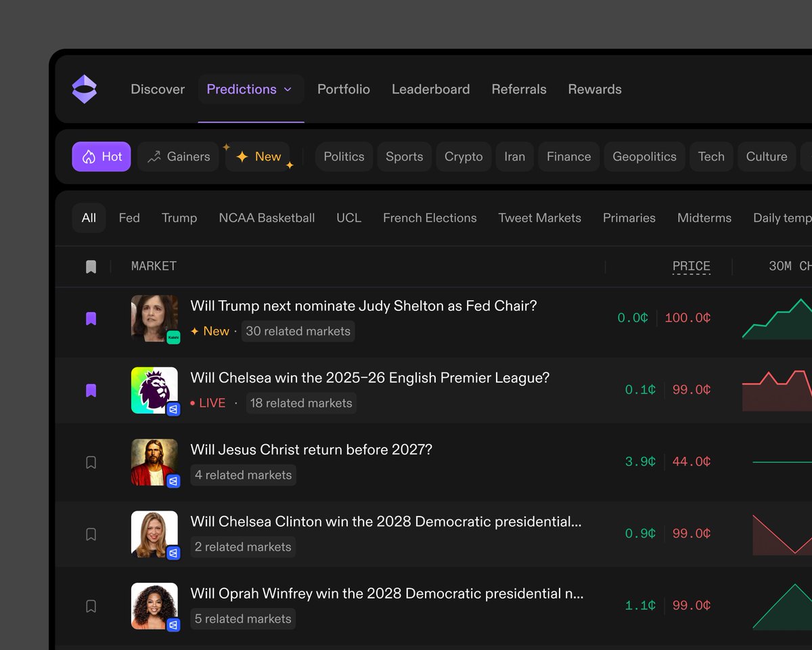The width and height of the screenshot is (812, 650).
Task: Click the Jesus Christ thumbnail image
Action: (154, 462)
